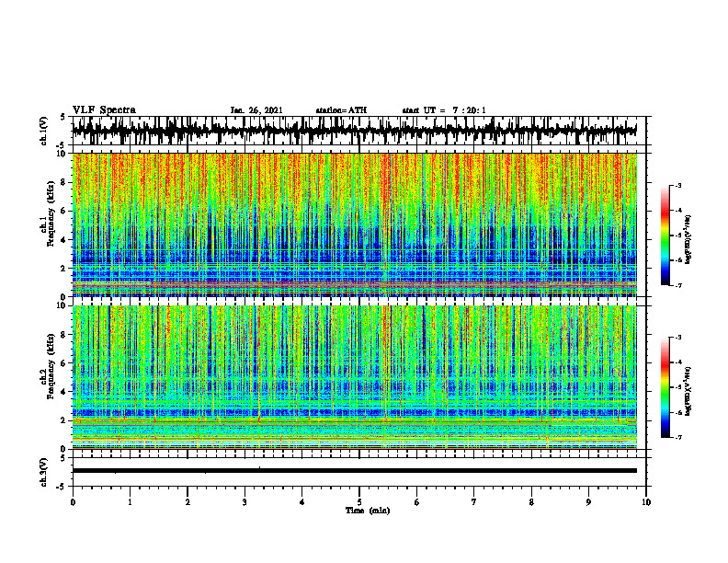Click the ch.2 colorbar log(PSD) unit label
The width and height of the screenshot is (728, 563).
pos(689,391)
